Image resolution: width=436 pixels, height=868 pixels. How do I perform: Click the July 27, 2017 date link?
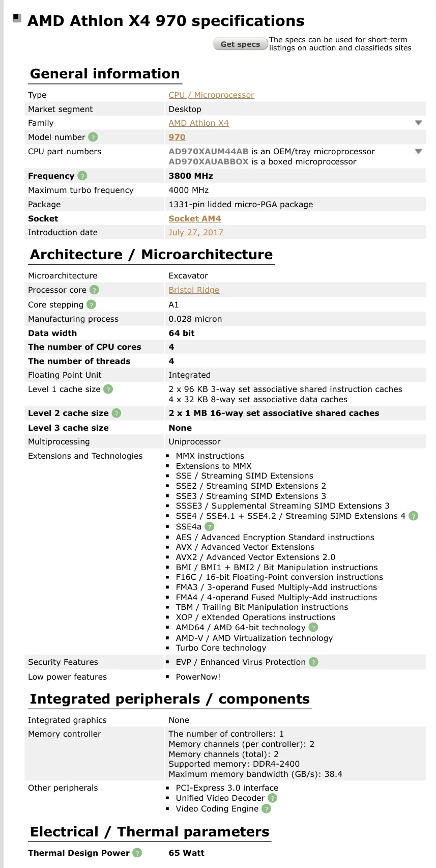coord(196,232)
